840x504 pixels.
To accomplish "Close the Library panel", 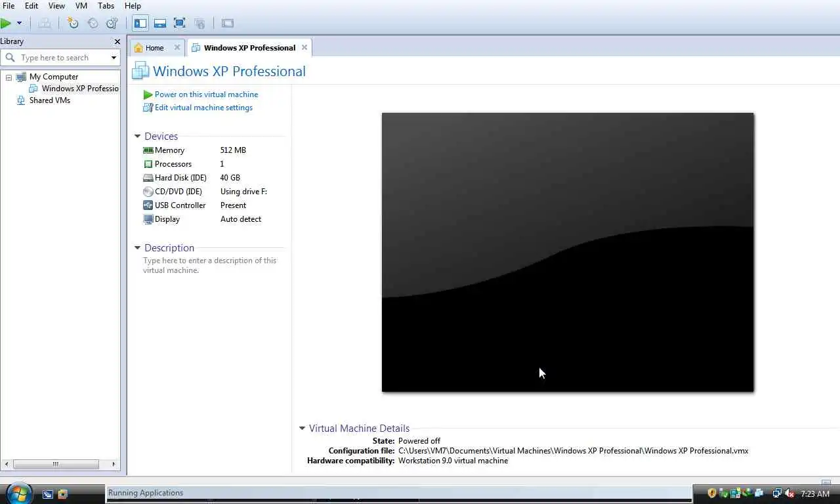I will [117, 41].
